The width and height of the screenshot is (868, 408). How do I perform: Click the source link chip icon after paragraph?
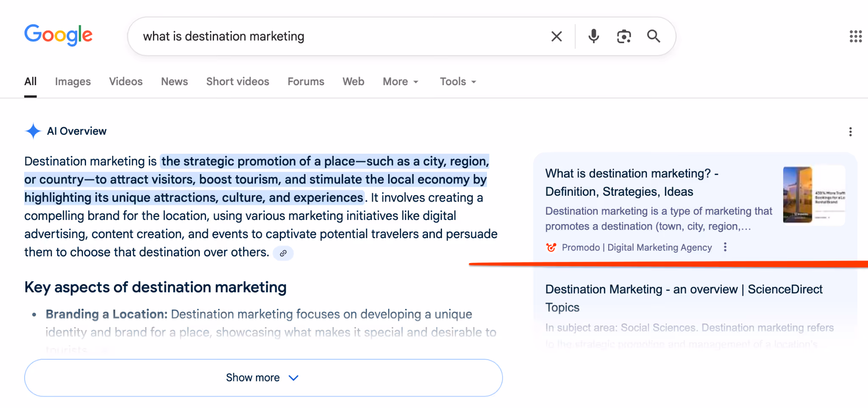pos(283,253)
